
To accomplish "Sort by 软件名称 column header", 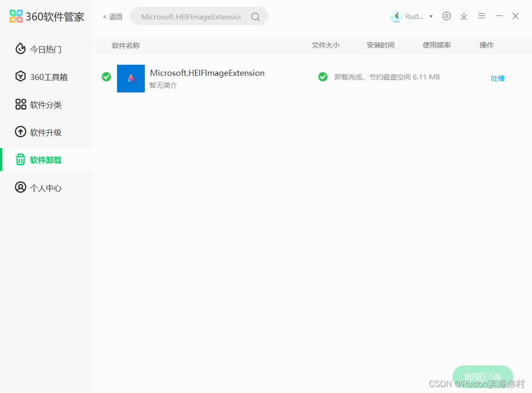I will 125,45.
